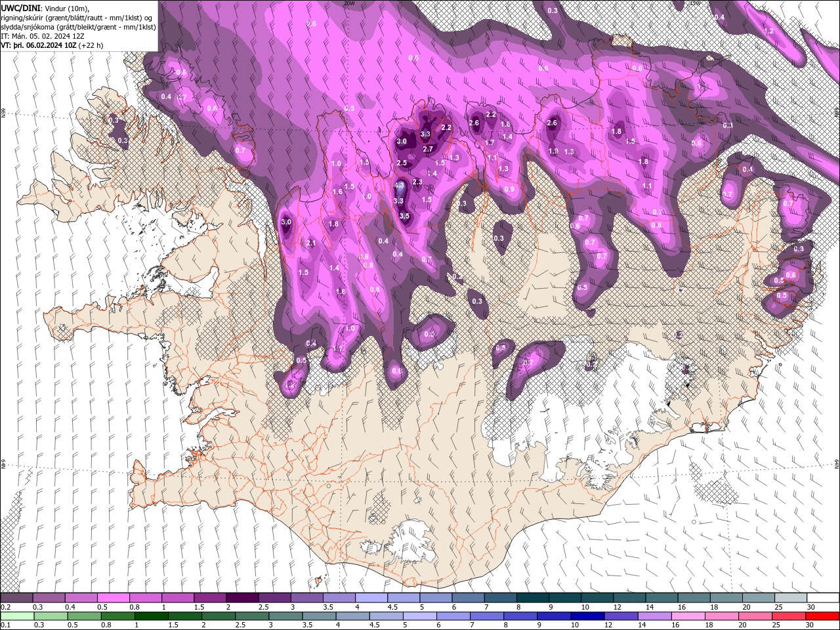Image resolution: width=840 pixels, height=630 pixels.
Task: Pick pale lavender snow swatch between 4 and 4.5
Action: (370, 598)
